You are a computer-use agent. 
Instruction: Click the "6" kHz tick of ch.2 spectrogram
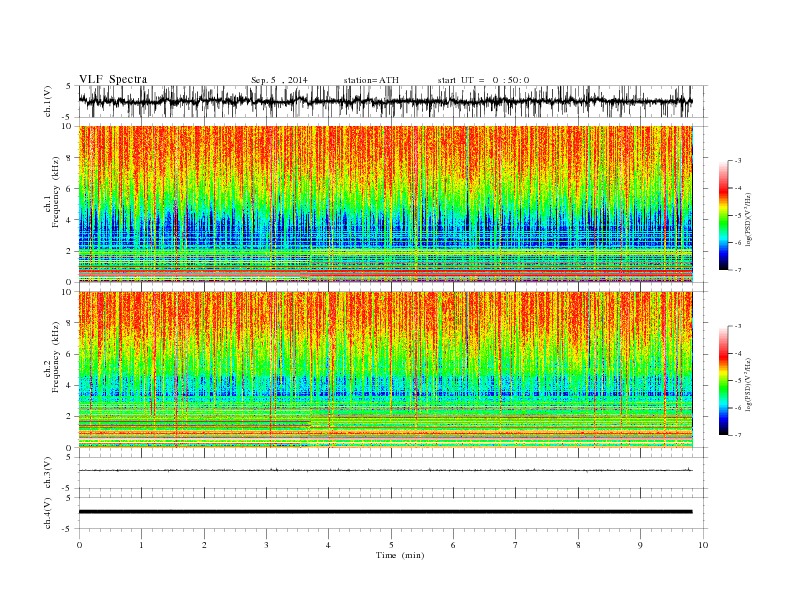(70, 354)
